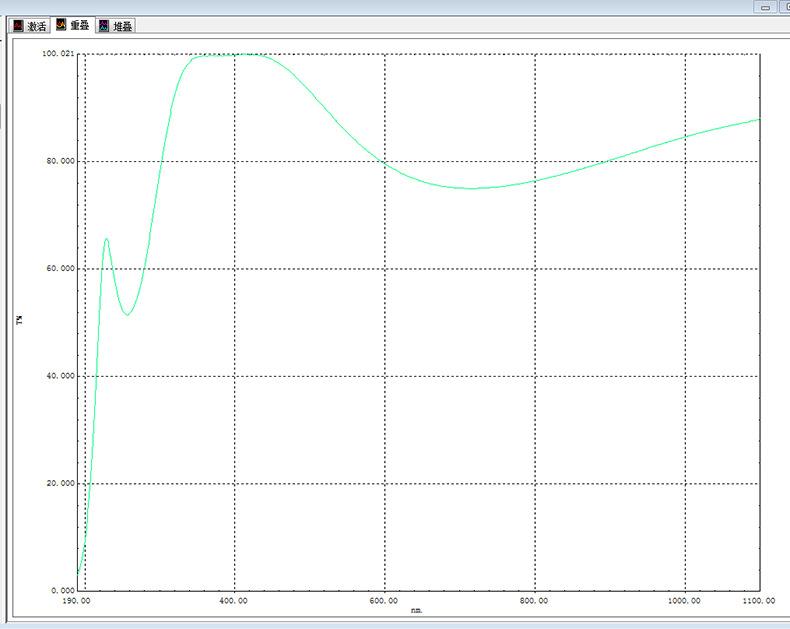
Task: Click the nm horizontal axis title
Action: point(417,609)
